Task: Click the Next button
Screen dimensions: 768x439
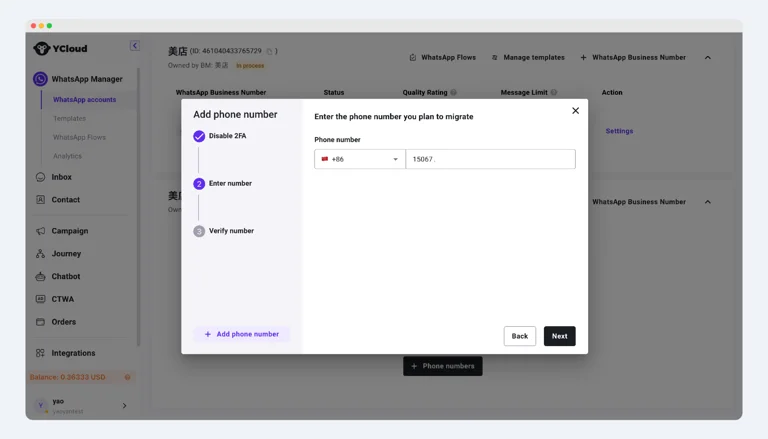Action: 559,336
